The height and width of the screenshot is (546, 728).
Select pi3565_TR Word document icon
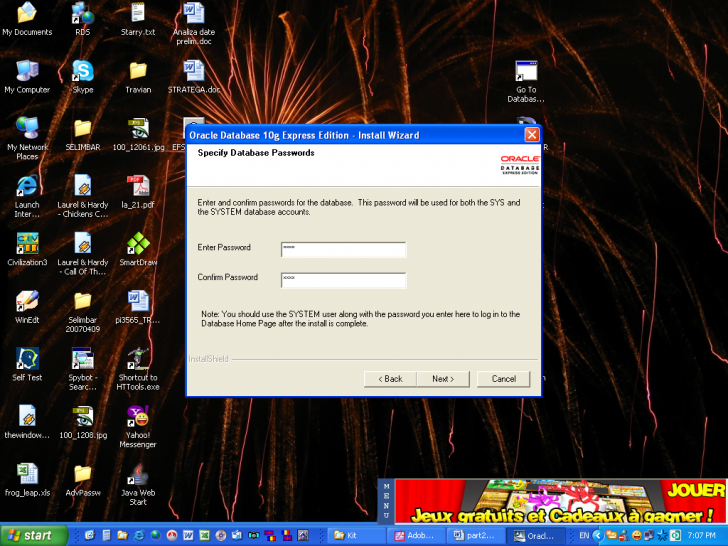(x=138, y=307)
